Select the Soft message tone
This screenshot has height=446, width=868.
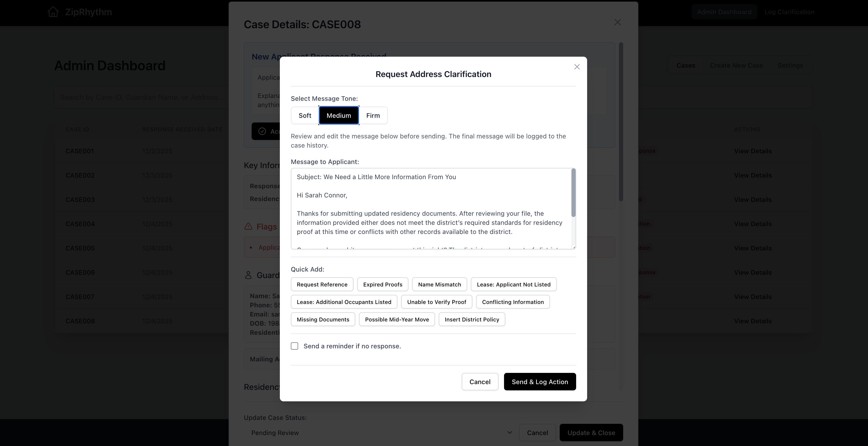[x=304, y=115]
